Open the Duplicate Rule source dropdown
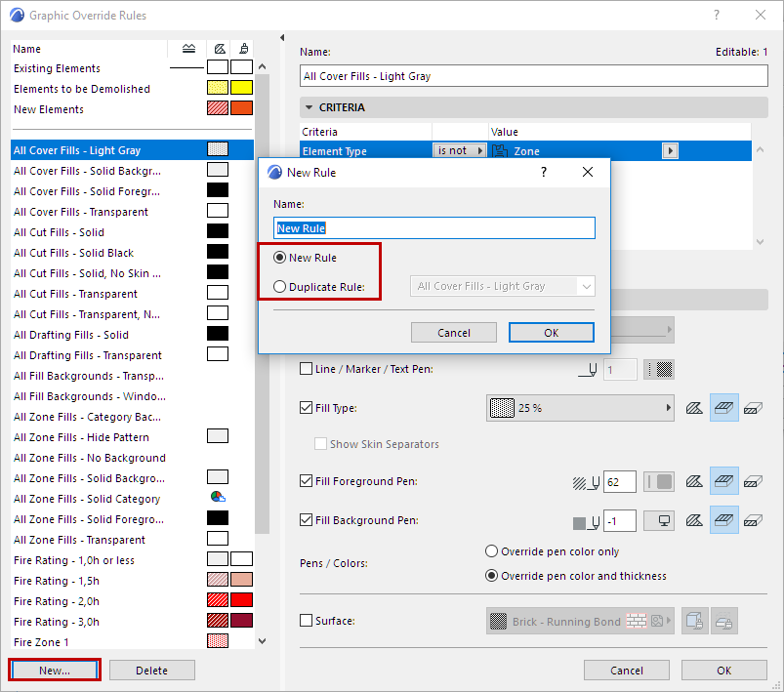Image resolution: width=784 pixels, height=692 pixels. point(503,286)
